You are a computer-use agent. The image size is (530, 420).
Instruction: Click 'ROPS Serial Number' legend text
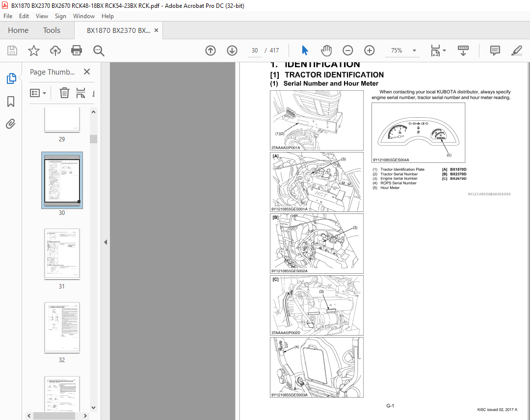[x=398, y=183]
